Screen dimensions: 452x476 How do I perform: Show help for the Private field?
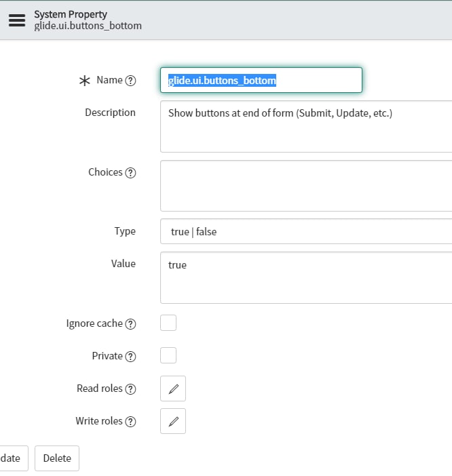click(x=130, y=357)
